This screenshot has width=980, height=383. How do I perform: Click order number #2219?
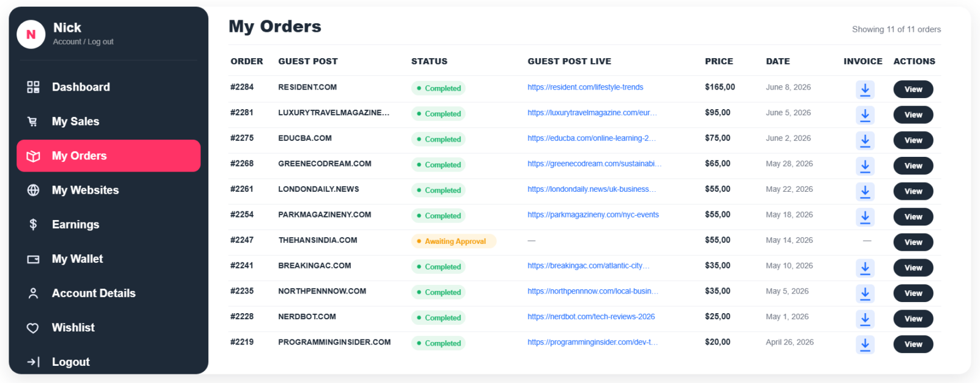click(242, 342)
